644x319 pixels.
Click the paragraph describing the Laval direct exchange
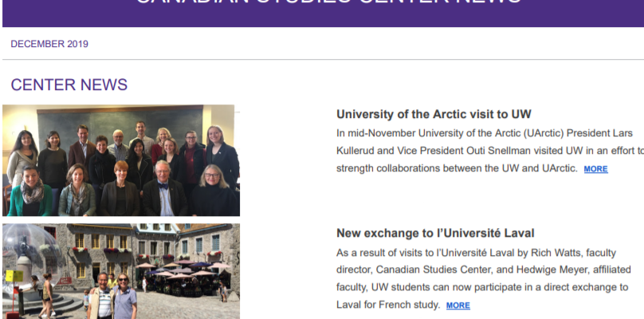coord(484,278)
